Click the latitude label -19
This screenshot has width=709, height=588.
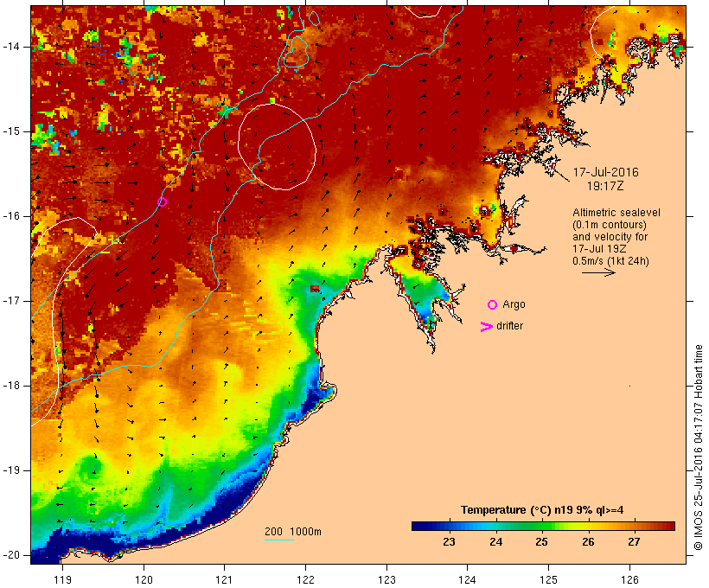(x=11, y=470)
